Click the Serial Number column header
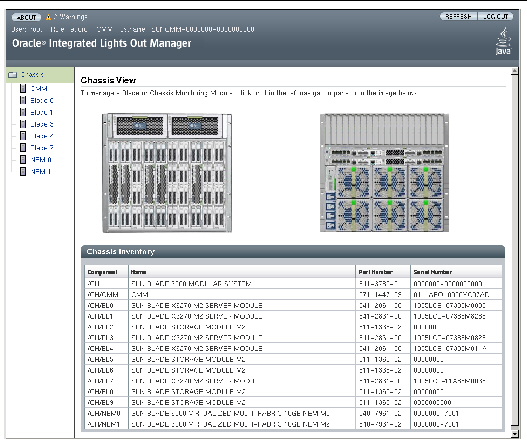This screenshot has height=440, width=527. tap(456, 272)
